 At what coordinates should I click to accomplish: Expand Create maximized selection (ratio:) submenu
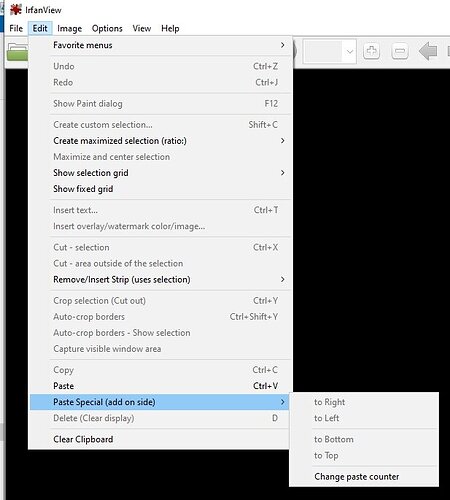click(161, 141)
